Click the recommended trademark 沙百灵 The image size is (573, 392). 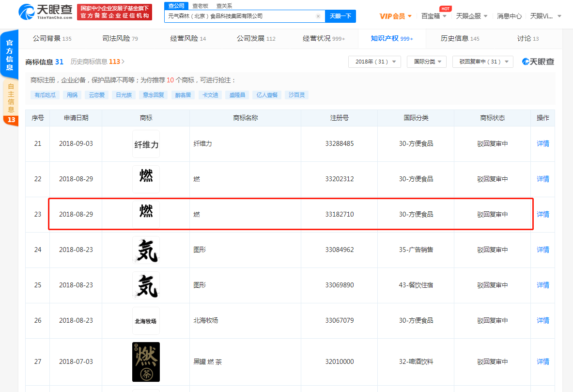297,95
